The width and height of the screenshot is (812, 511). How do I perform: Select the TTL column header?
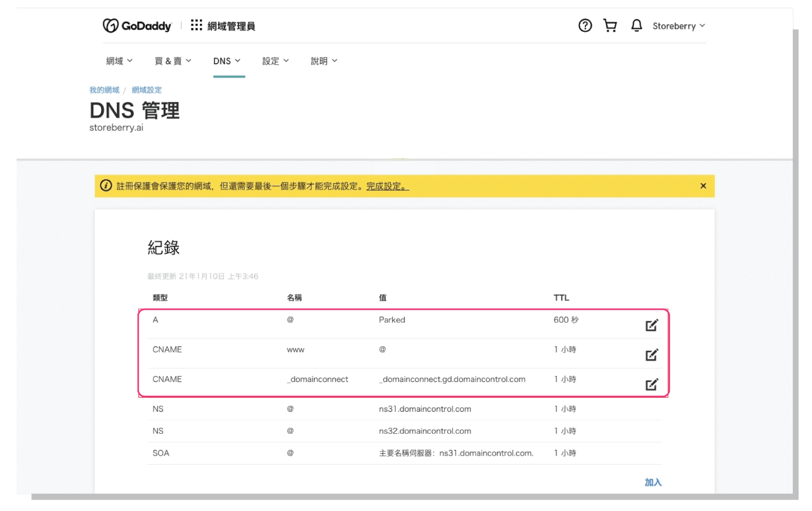click(561, 298)
